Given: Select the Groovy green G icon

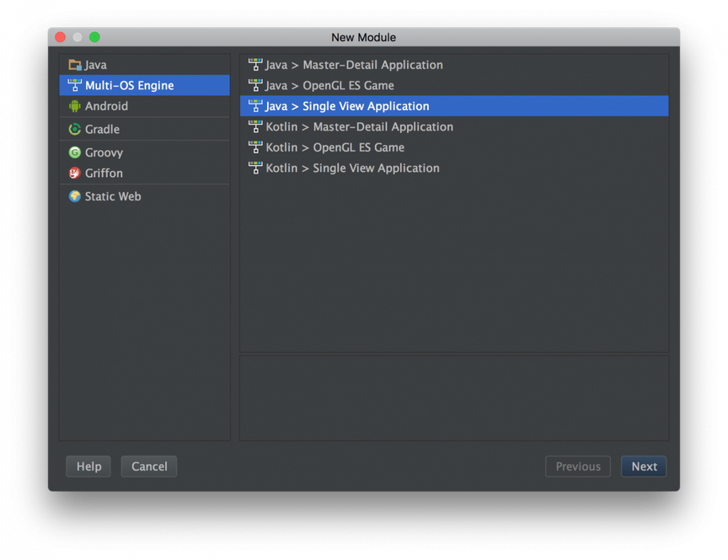Looking at the screenshot, I should 75,152.
